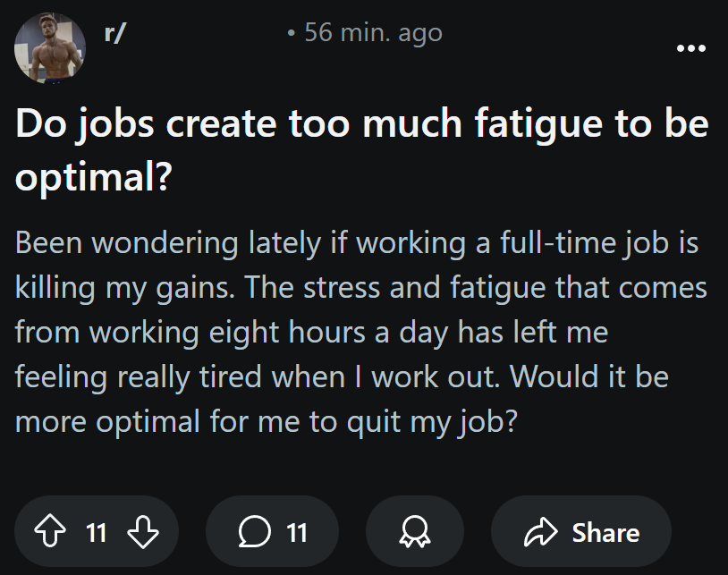Click the vote score between the arrows
728x575 pixels.
(x=97, y=533)
